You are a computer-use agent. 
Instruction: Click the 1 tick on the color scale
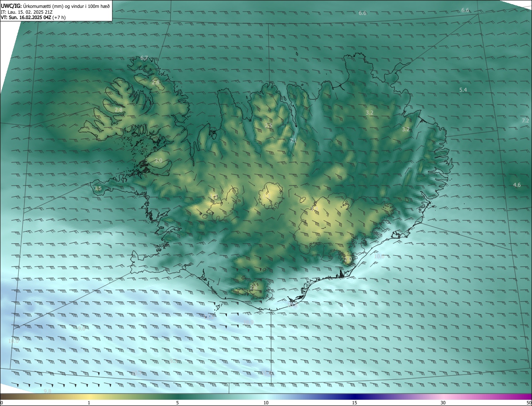(89, 403)
